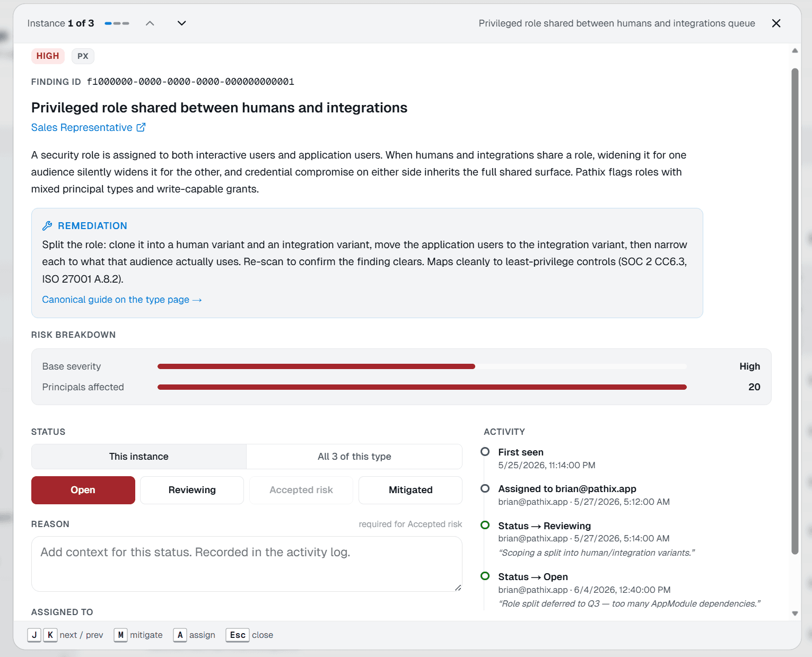Click the 'High' base severity value

click(x=749, y=366)
